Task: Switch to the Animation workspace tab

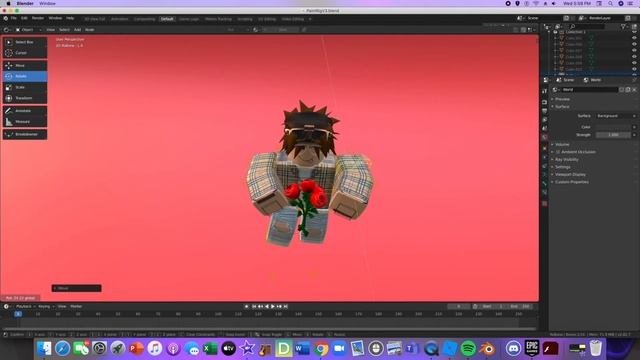Action: coord(120,19)
